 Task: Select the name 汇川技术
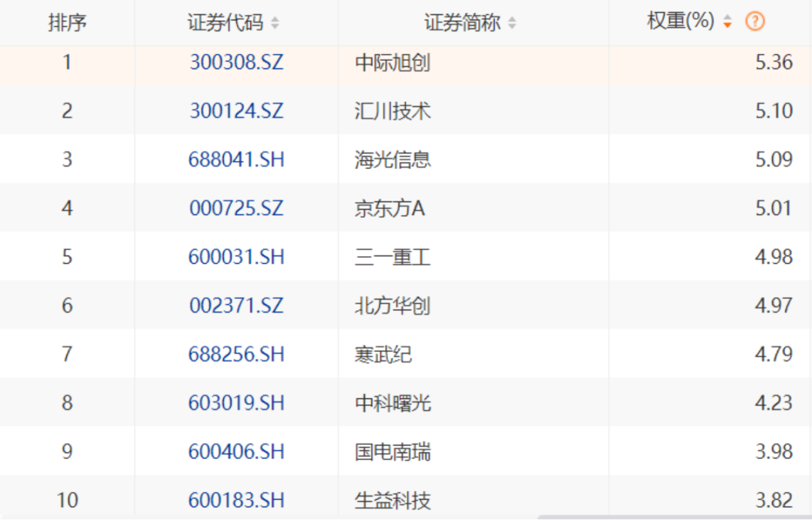click(393, 112)
